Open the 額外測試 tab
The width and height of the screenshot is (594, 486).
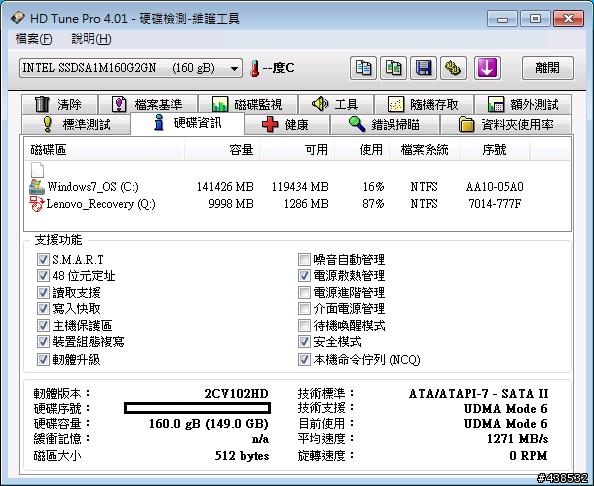[x=523, y=104]
